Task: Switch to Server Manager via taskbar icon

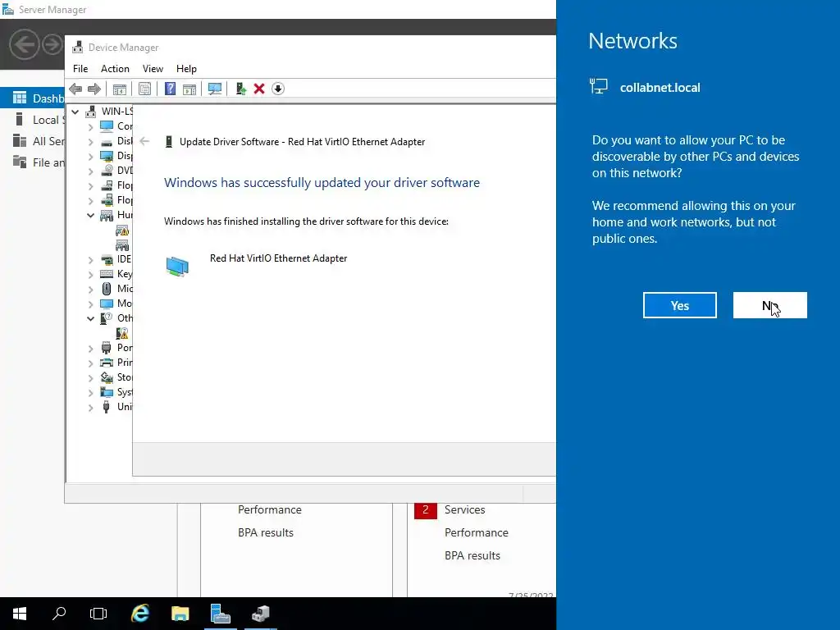Action: (220, 614)
